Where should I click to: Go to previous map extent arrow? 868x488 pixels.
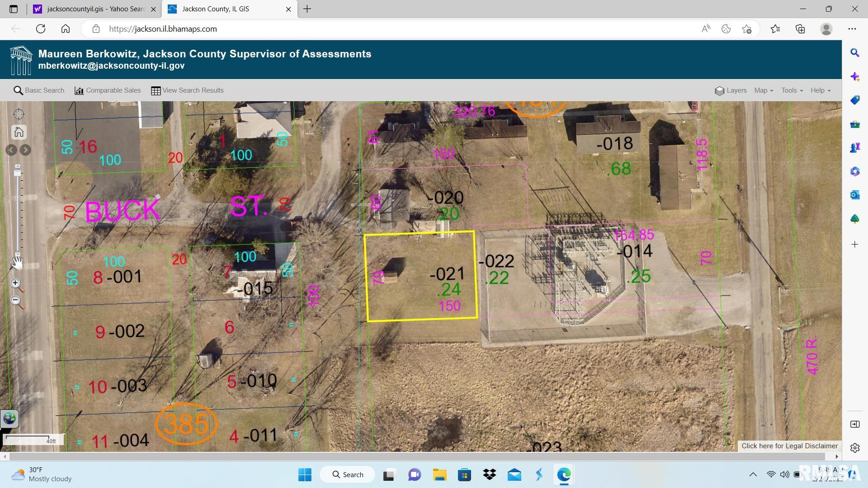tap(12, 150)
